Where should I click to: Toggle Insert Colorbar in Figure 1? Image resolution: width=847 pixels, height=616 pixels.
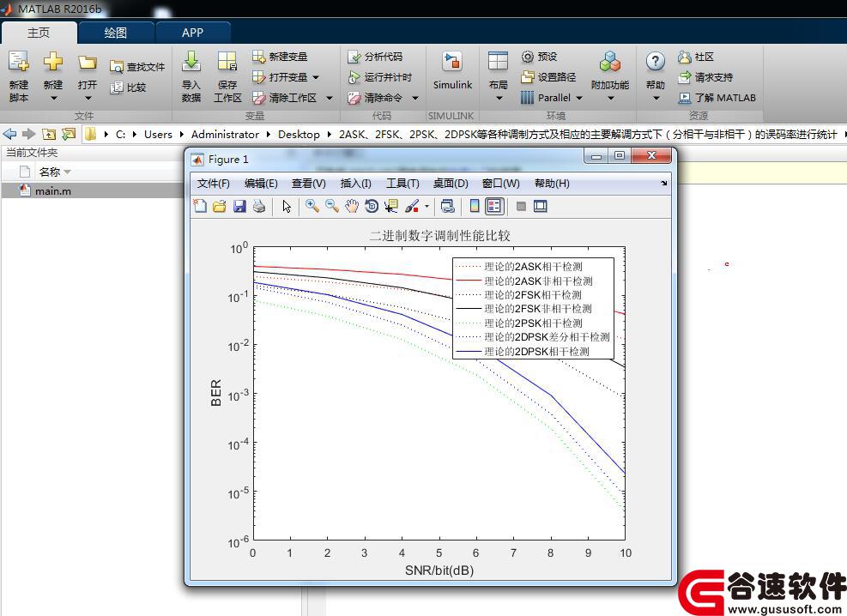(475, 206)
